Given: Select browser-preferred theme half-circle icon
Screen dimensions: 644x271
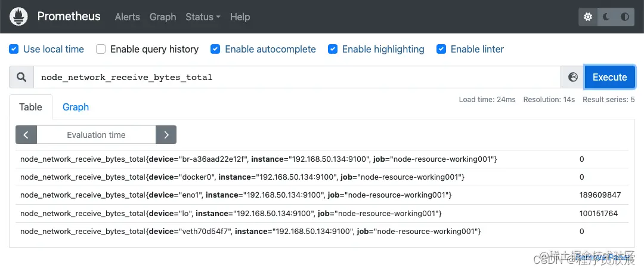Looking at the screenshot, I should click(625, 17).
